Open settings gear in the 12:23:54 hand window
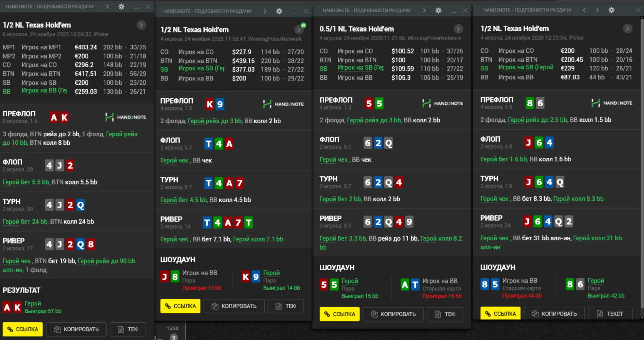The width and height of the screenshot is (644, 340). (x=612, y=10)
